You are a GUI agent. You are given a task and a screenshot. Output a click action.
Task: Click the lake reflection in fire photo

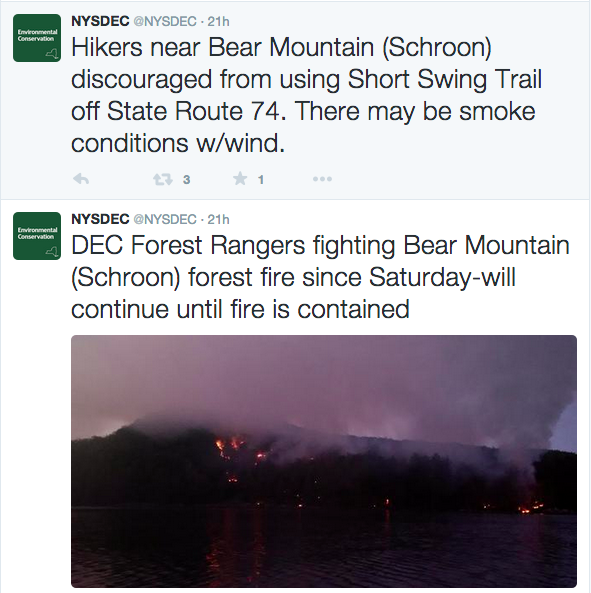[324, 548]
